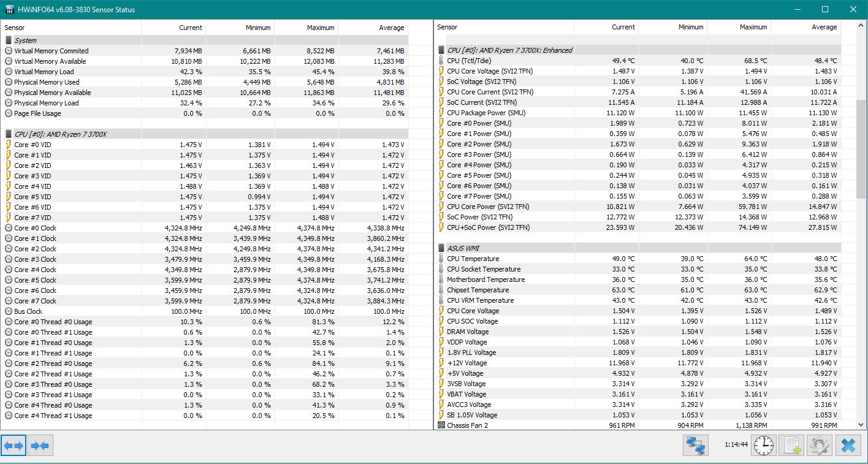This screenshot has height=464, width=868.
Task: Select the SB 1.05V Voltage row
Action: [638, 415]
